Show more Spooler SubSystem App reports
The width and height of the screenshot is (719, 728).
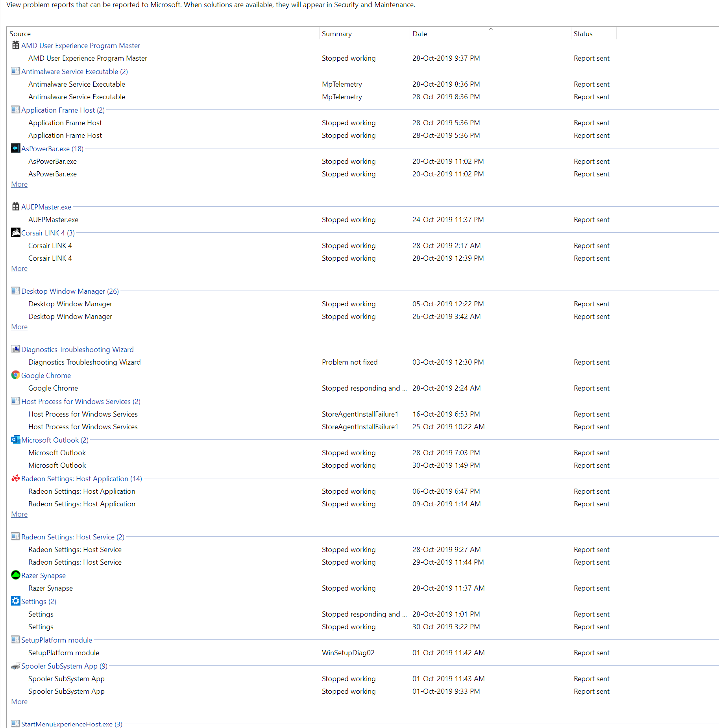point(19,702)
